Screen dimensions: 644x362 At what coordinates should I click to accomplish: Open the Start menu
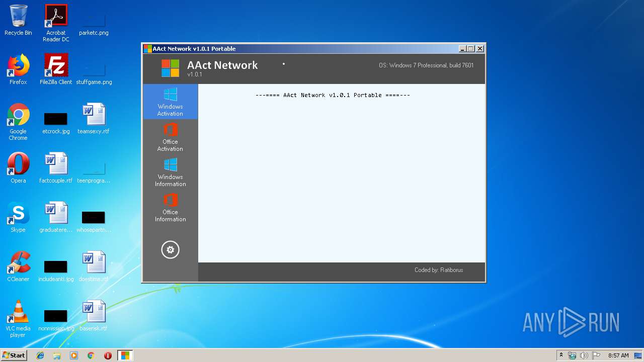(x=14, y=355)
